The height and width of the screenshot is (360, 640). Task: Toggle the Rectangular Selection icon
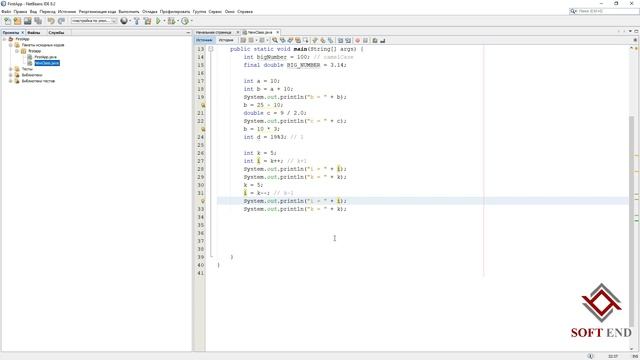[306, 40]
